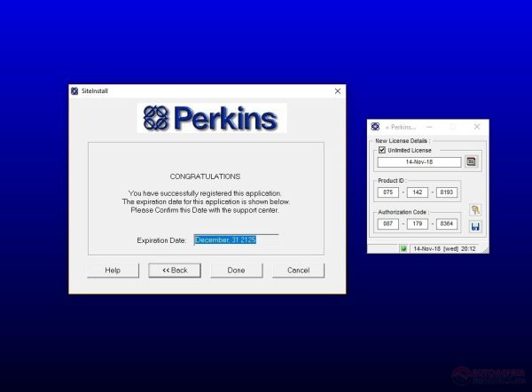
Task: Click the 'New License Details' group label
Action: tap(403, 140)
